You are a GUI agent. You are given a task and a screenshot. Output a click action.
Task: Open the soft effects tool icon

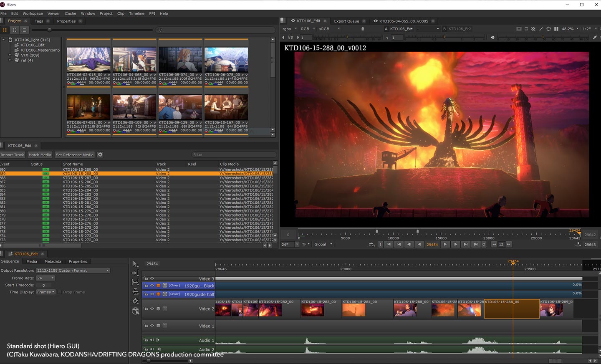pos(136,311)
